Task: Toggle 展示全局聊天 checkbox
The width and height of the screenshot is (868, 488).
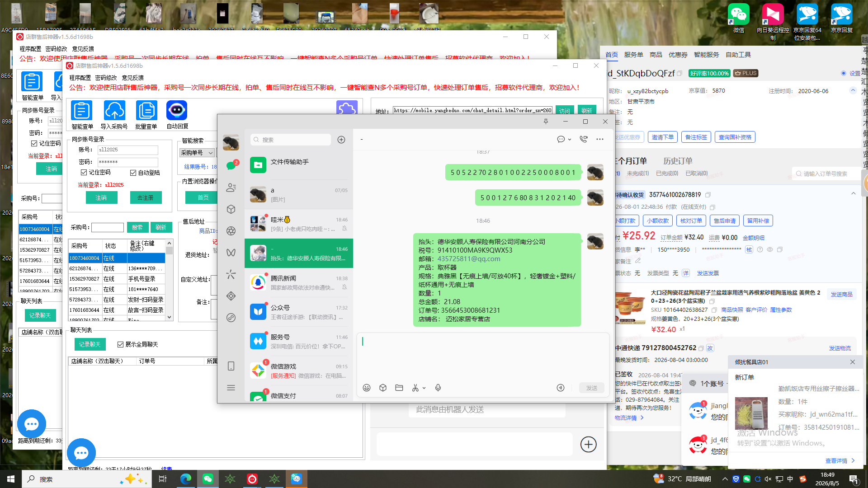Action: coord(120,344)
